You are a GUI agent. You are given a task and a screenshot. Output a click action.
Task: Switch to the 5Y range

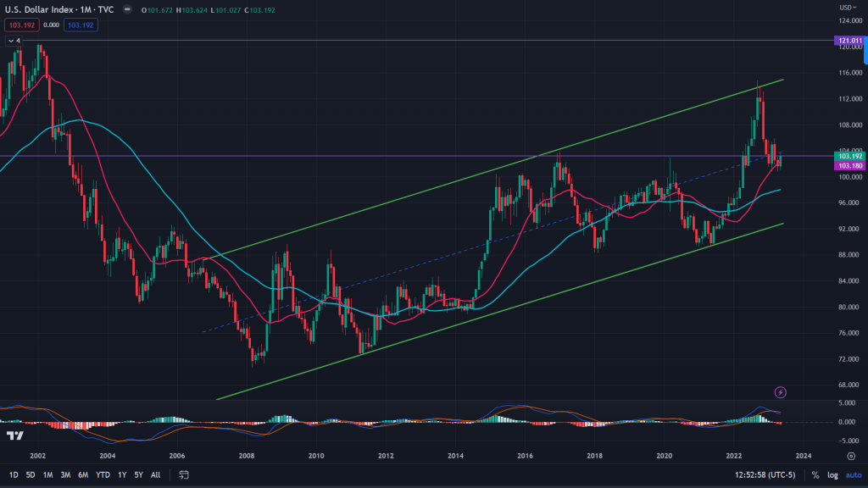139,475
